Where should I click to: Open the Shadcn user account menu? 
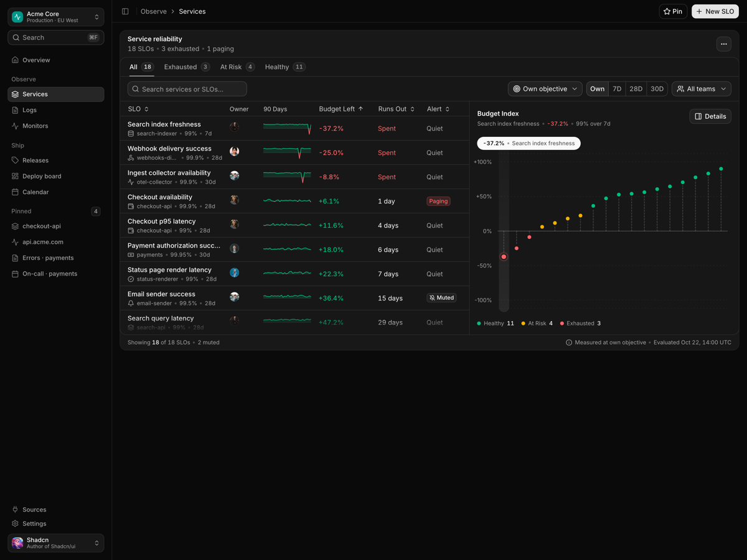[x=56, y=543]
